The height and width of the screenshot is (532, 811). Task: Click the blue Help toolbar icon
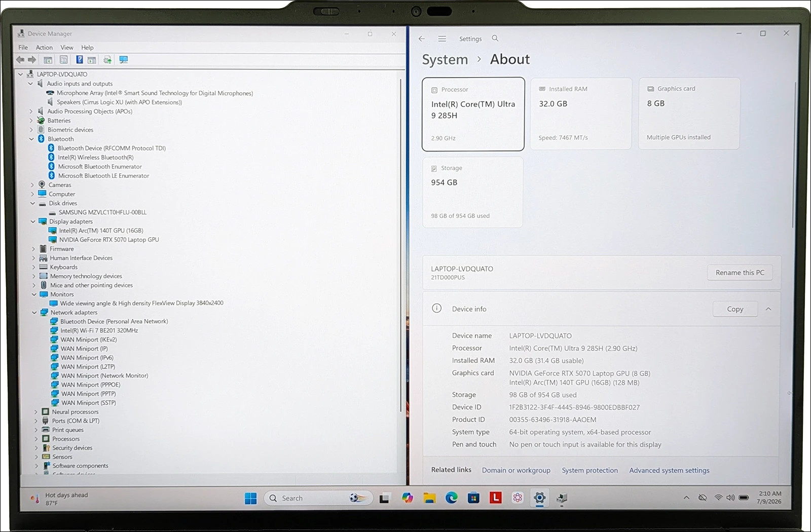point(80,60)
